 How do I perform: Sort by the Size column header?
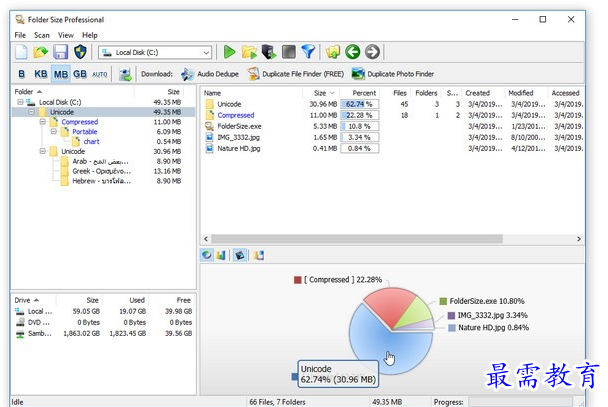321,93
